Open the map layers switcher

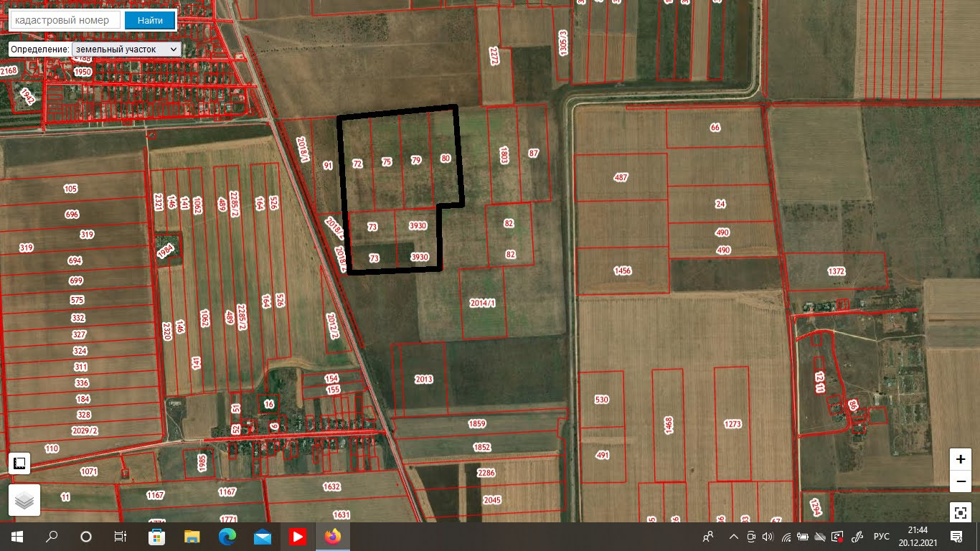pos(24,499)
